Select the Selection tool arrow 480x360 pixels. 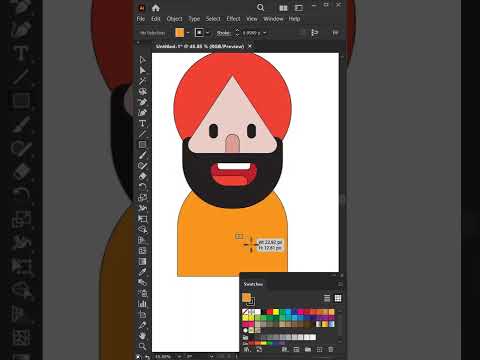142,60
